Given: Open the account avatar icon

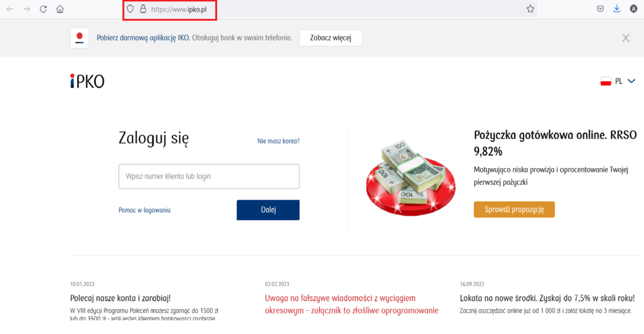Looking at the screenshot, I should [x=633, y=9].
